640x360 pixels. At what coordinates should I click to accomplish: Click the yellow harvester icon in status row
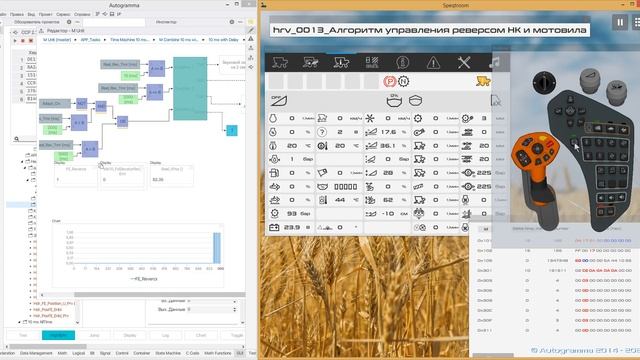pyautogui.click(x=483, y=81)
